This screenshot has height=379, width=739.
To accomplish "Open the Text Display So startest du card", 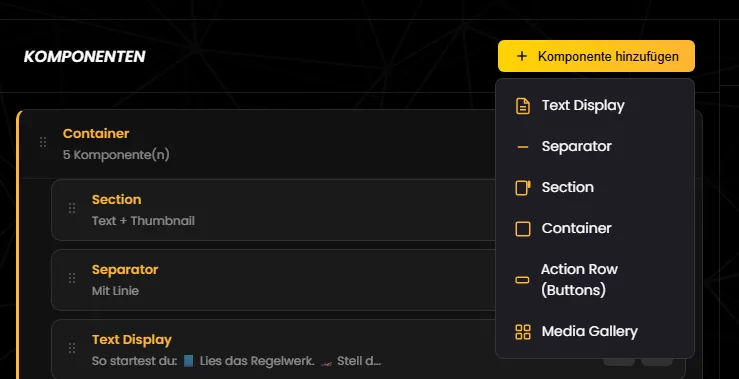I will tap(273, 349).
